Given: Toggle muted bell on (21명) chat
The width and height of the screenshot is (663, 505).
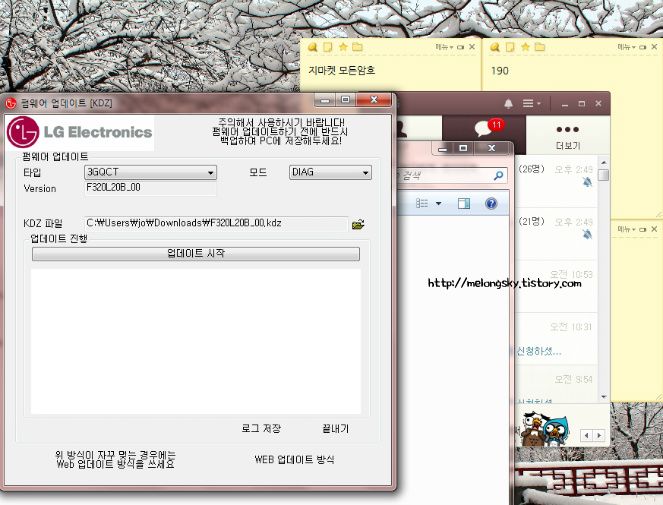Looking at the screenshot, I should (x=587, y=234).
